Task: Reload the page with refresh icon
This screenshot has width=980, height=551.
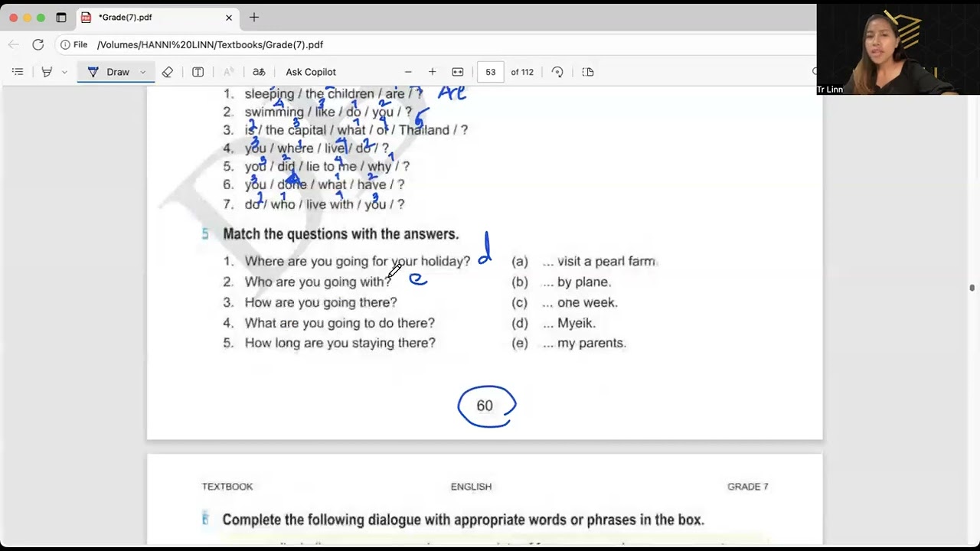Action: click(x=38, y=44)
